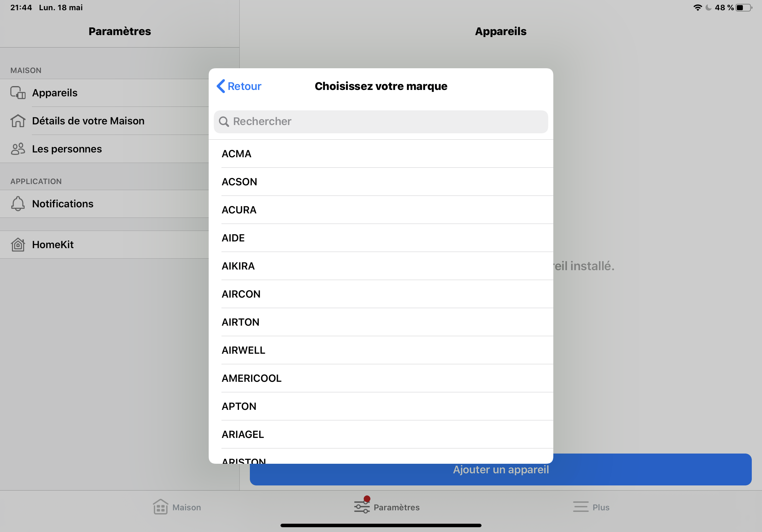Select the ACSON brand
Viewport: 762px width, 532px height.
pyautogui.click(x=381, y=182)
